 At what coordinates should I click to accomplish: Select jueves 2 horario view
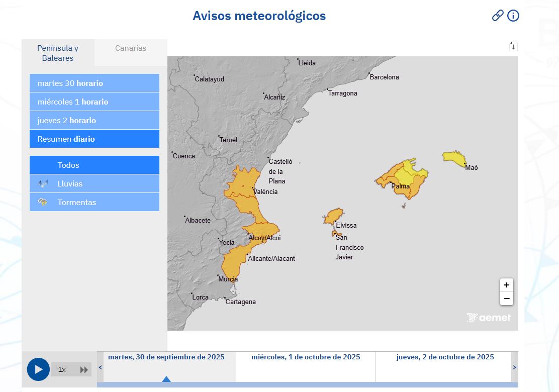click(95, 120)
